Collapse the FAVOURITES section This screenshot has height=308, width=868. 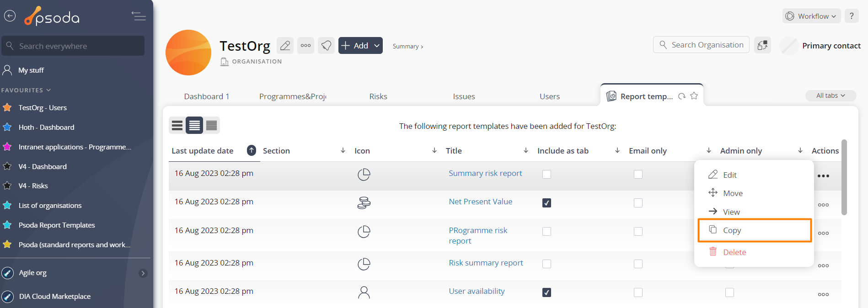[26, 90]
